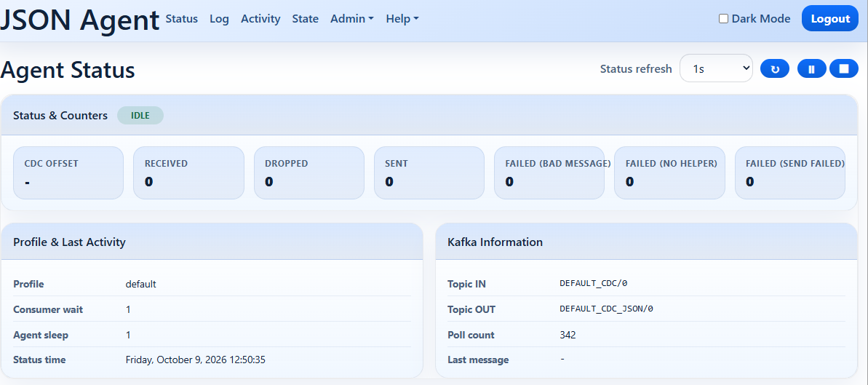
Task: Select the CDC OFFSET counter card
Action: (68, 172)
